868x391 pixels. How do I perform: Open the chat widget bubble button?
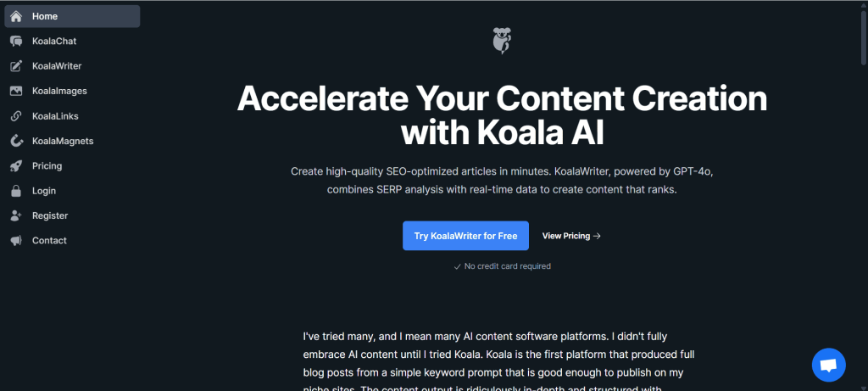click(829, 365)
